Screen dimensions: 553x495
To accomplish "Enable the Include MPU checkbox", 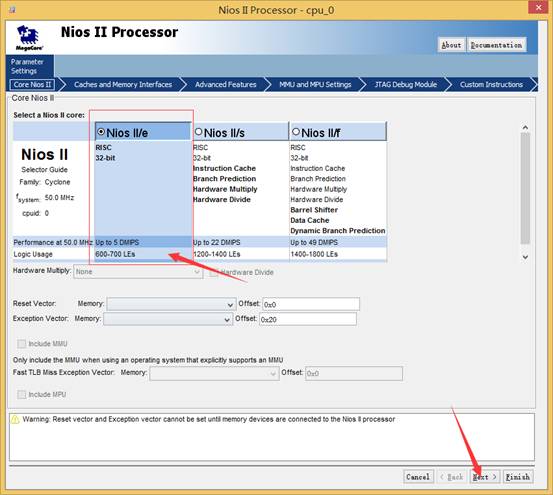I will (x=22, y=395).
